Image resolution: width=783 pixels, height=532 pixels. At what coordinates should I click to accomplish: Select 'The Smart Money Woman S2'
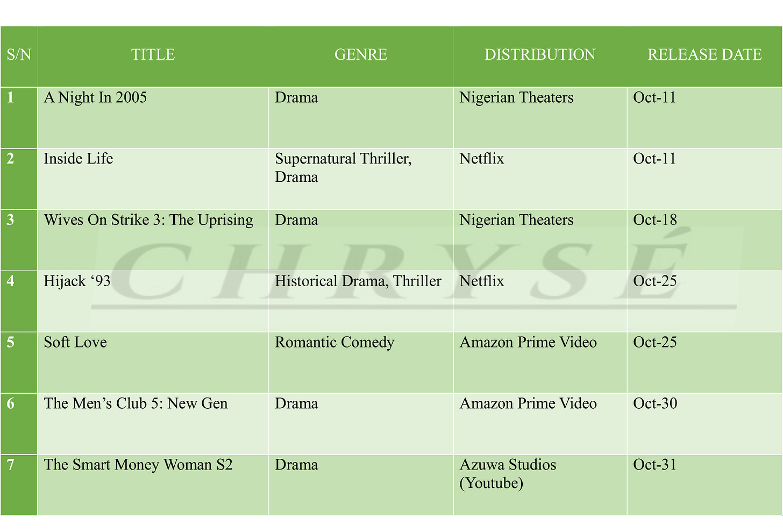138,465
